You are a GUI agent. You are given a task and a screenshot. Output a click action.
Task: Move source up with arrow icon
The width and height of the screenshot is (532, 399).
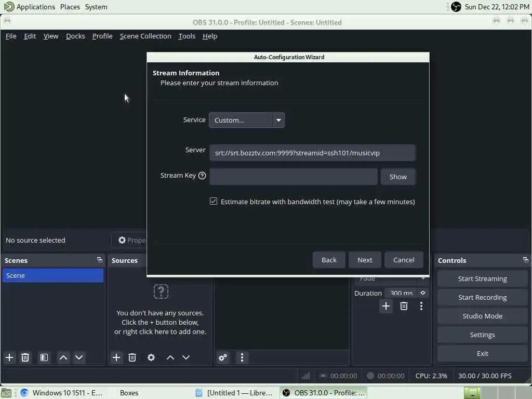coord(170,357)
